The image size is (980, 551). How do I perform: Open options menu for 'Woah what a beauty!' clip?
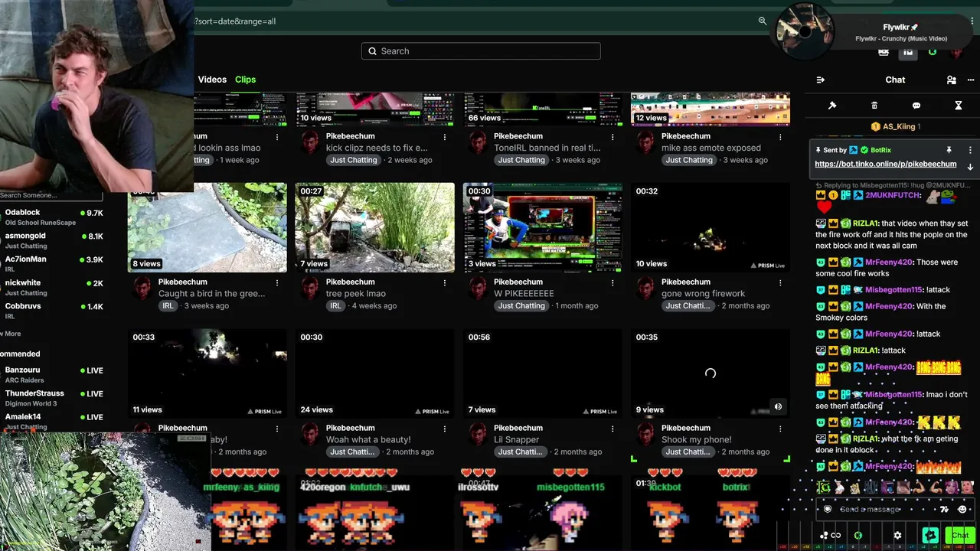(x=445, y=429)
